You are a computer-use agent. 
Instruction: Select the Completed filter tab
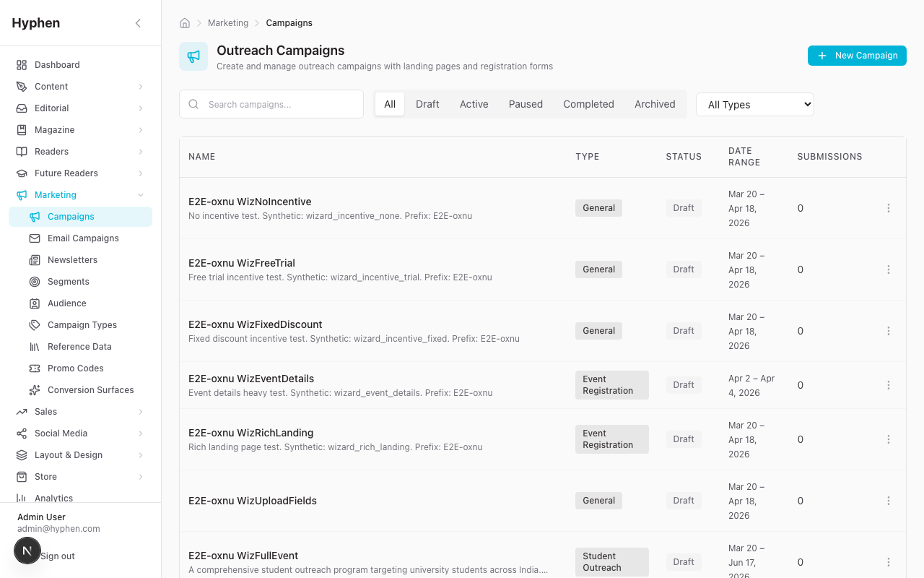point(588,104)
